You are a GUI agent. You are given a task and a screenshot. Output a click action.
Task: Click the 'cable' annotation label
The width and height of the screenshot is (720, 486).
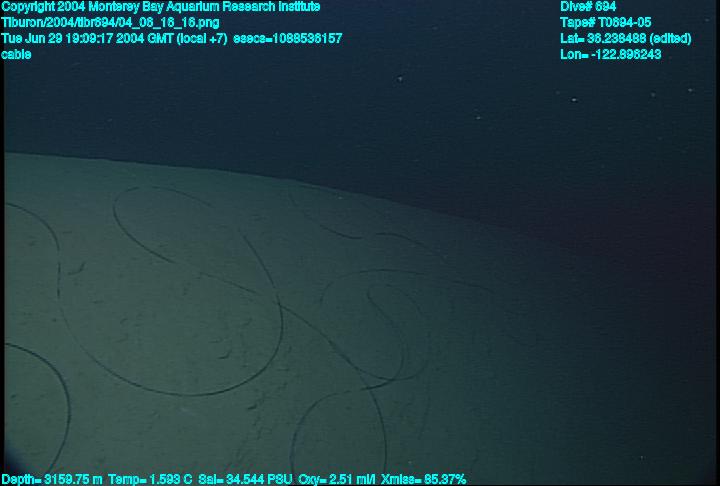(x=16, y=54)
